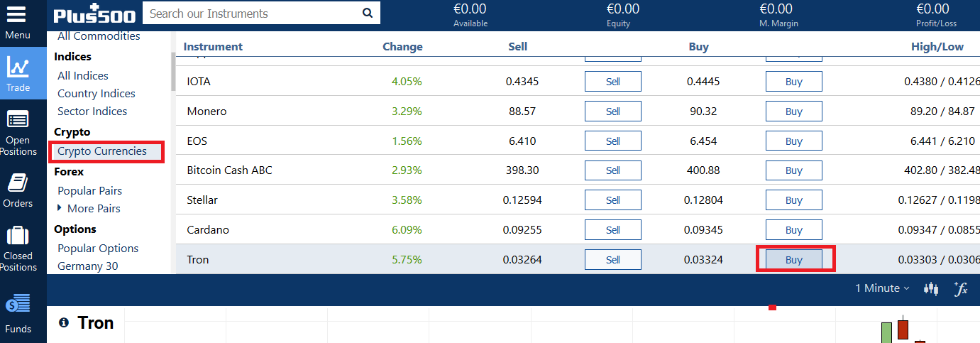Click the Plus500 logo
The width and height of the screenshot is (980, 343).
[x=96, y=13]
